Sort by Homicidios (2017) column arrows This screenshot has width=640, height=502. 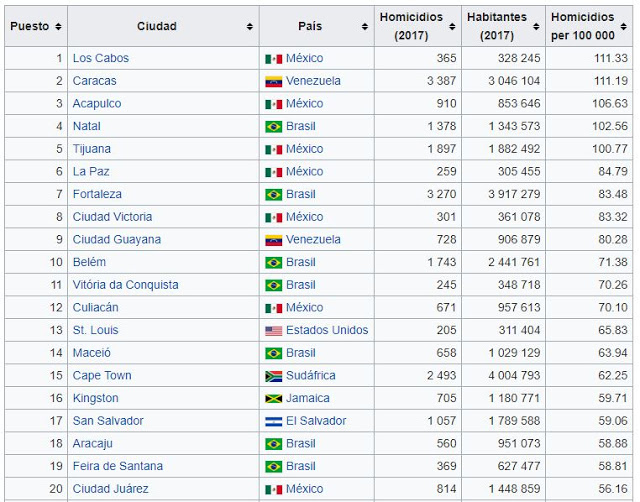tap(453, 26)
